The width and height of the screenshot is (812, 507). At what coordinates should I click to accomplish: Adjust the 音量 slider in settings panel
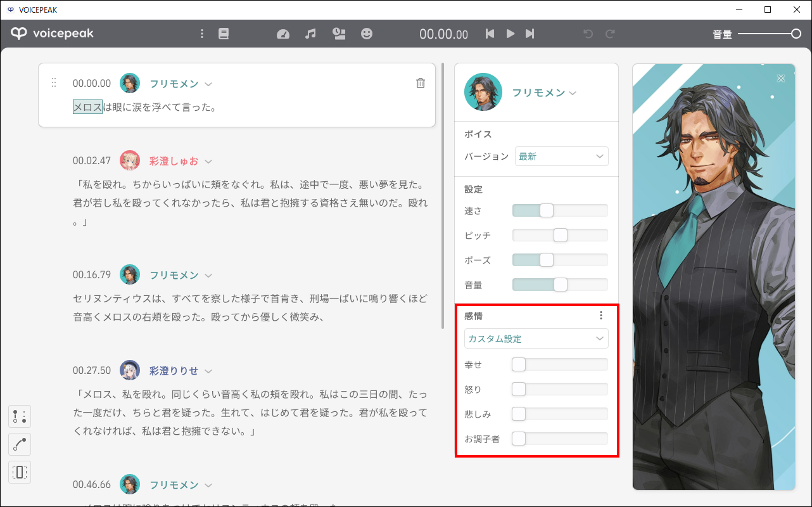click(x=560, y=285)
